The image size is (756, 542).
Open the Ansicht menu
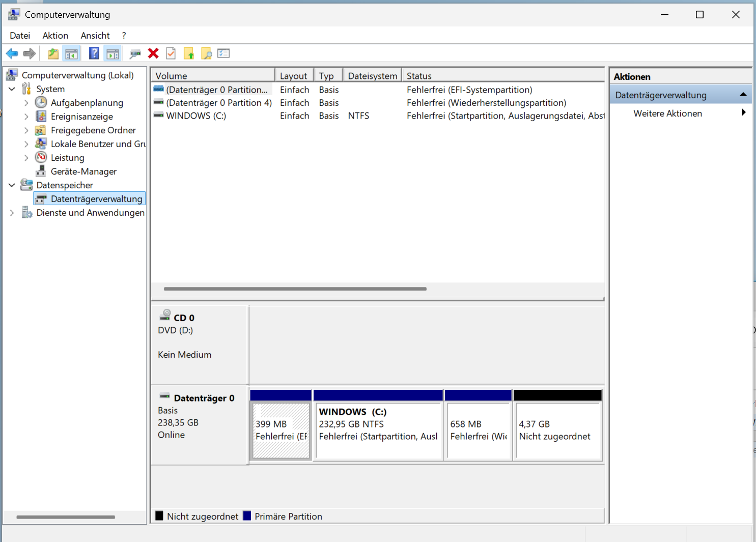tap(95, 36)
